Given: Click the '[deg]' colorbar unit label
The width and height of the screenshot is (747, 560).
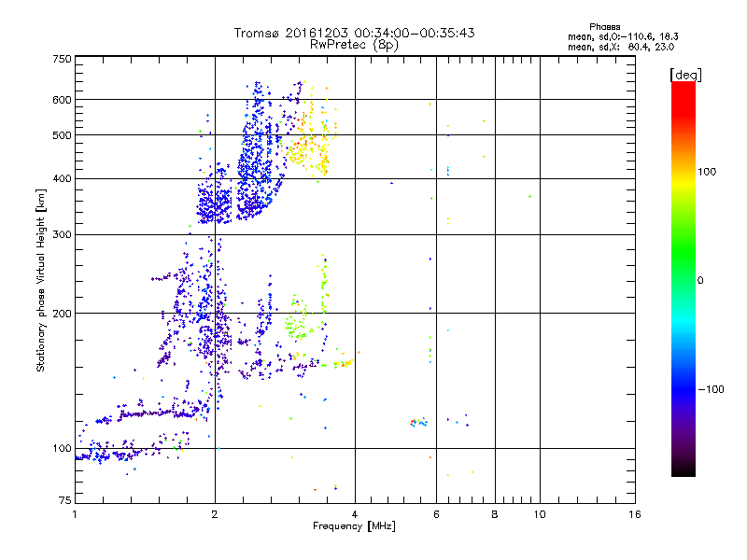Looking at the screenshot, I should click(685, 76).
